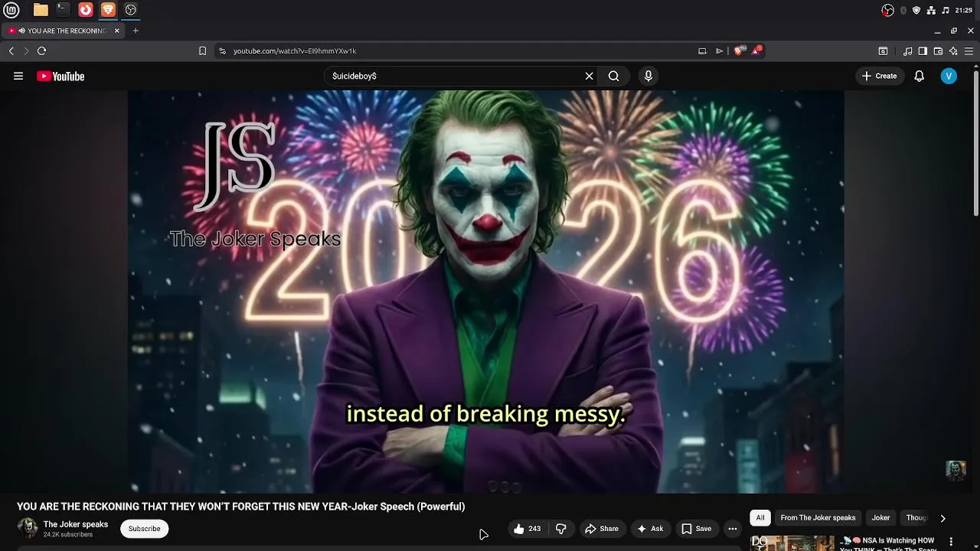The image size is (980, 551).
Task: Click the OBS recording tray icon
Action: 887,10
